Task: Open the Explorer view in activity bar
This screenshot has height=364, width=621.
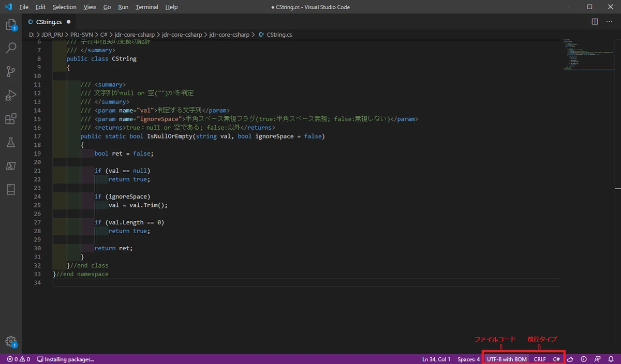Action: [x=11, y=25]
